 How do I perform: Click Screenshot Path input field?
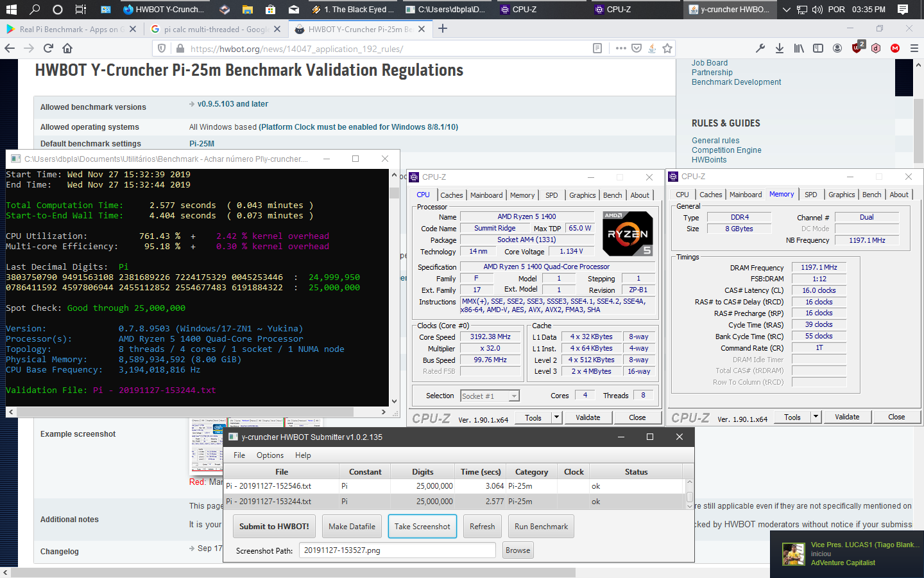pyautogui.click(x=397, y=550)
